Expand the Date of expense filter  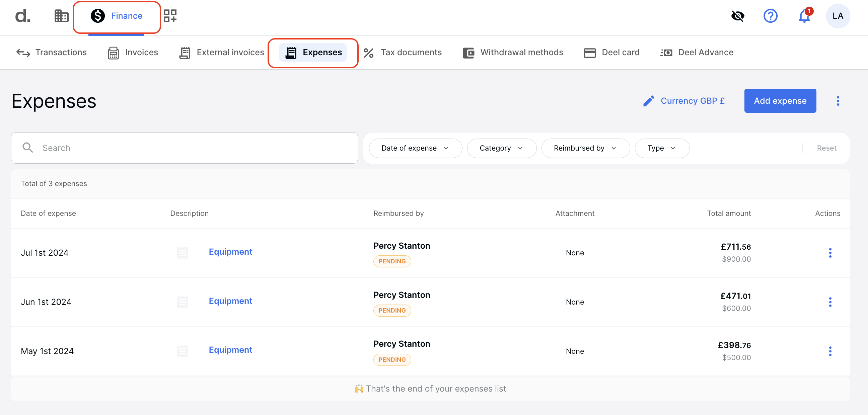415,148
